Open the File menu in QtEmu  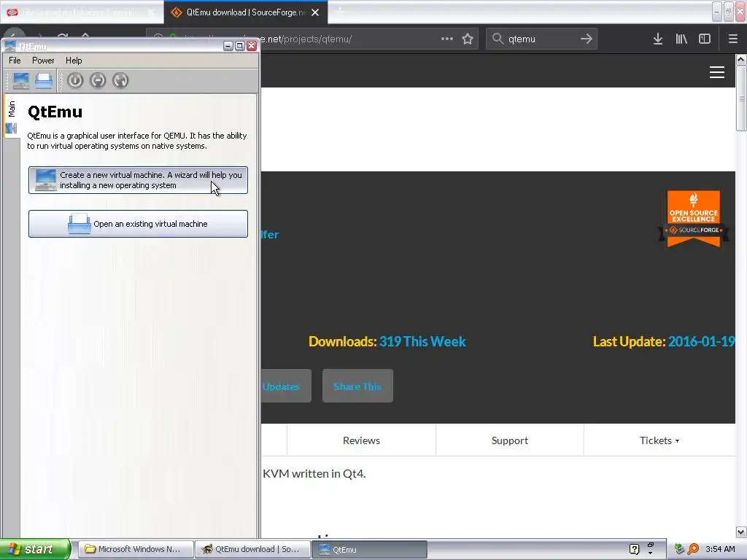coord(15,61)
